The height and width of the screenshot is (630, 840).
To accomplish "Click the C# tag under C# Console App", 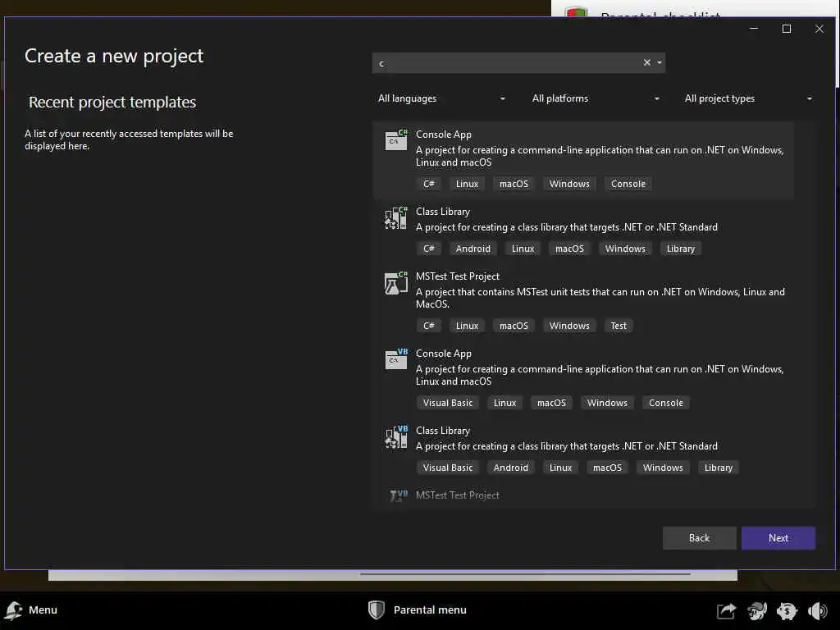I will [x=428, y=184].
